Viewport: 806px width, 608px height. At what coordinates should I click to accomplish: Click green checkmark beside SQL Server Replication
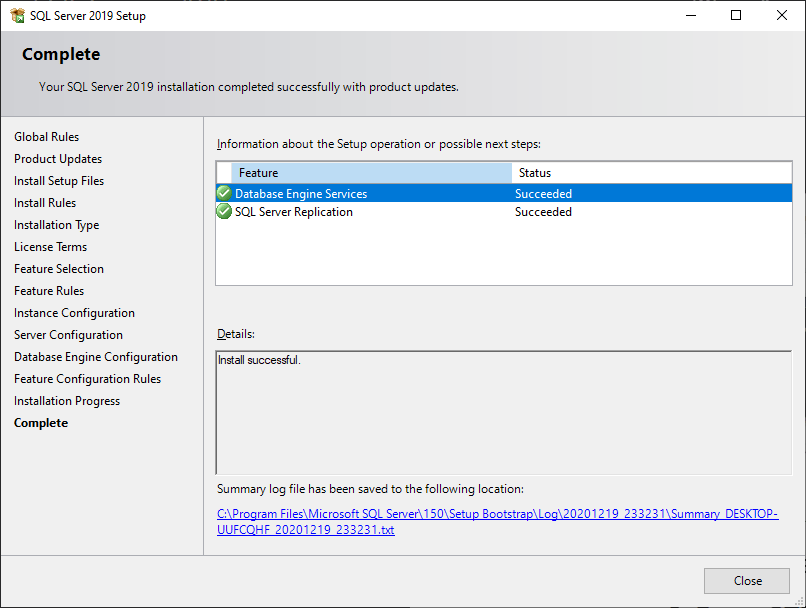tap(224, 211)
